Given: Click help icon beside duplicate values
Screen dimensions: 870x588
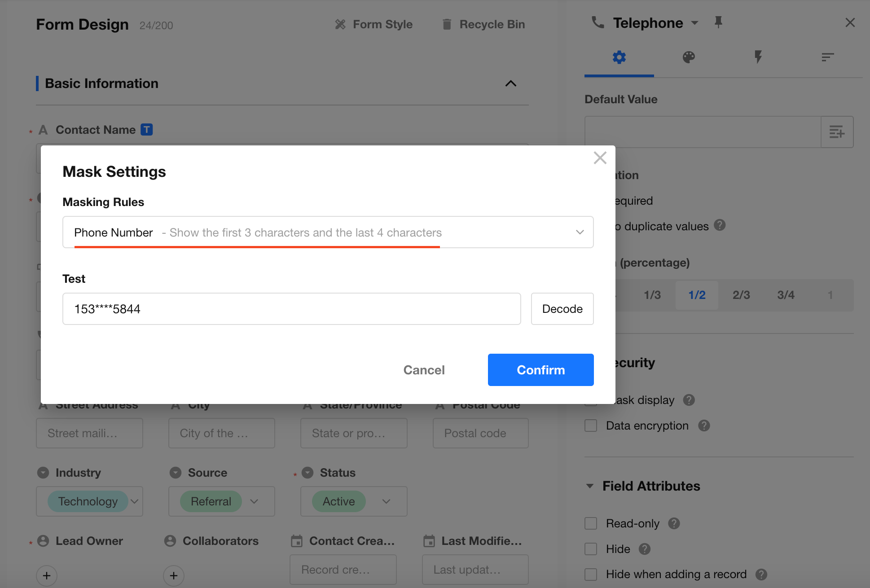Looking at the screenshot, I should coord(720,225).
